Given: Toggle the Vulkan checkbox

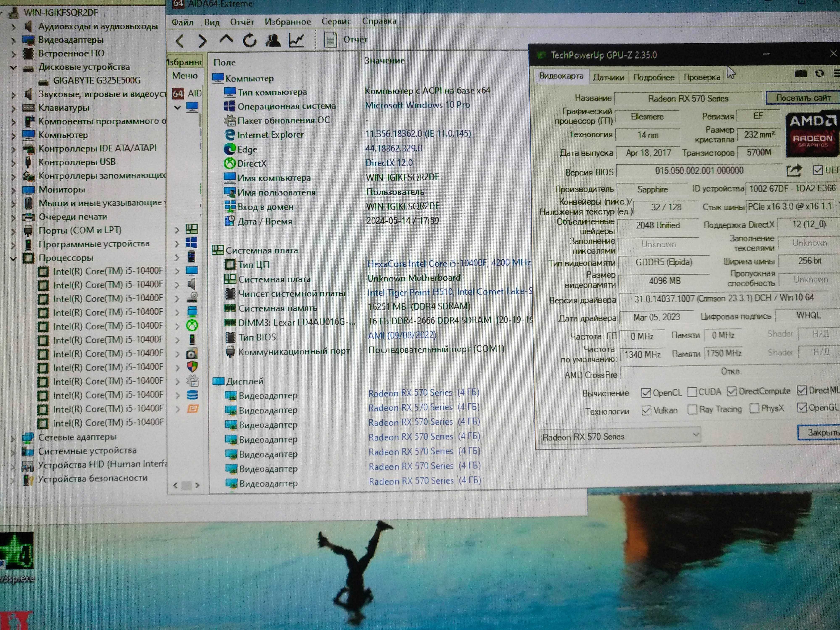Looking at the screenshot, I should [646, 411].
